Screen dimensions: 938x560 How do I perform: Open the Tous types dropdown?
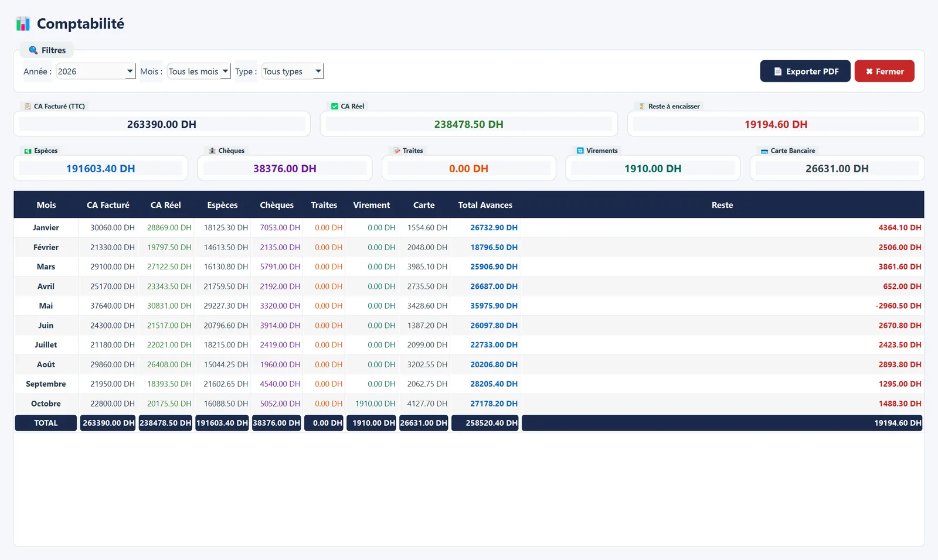click(293, 71)
